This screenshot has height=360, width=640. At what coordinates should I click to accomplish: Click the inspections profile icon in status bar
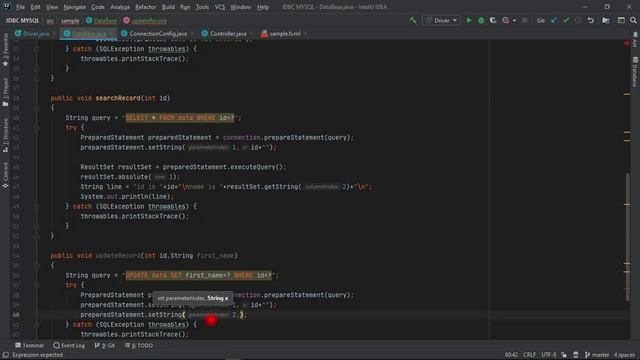coord(576,355)
